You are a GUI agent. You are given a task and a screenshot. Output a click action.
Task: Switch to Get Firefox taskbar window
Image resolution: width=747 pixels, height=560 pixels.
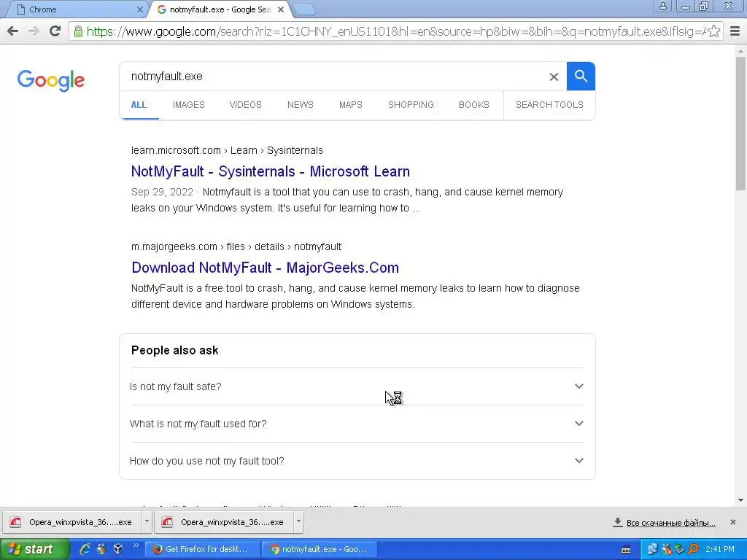(x=202, y=549)
